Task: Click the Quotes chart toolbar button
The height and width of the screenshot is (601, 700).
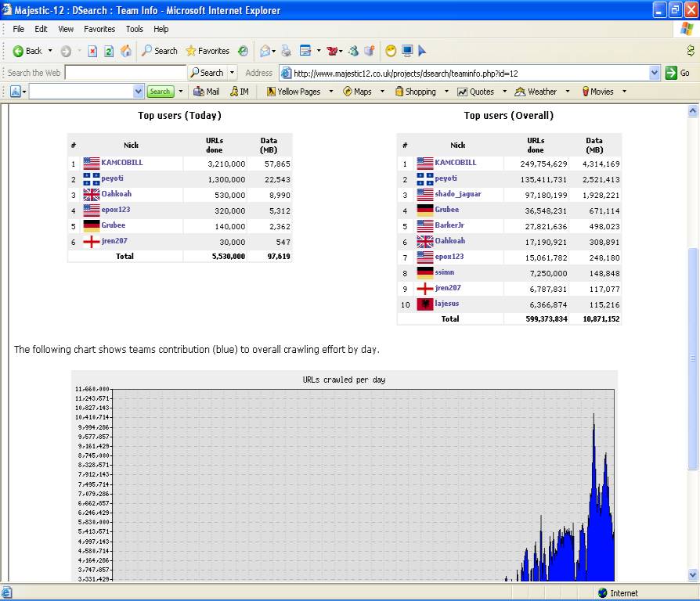Action: [x=476, y=92]
